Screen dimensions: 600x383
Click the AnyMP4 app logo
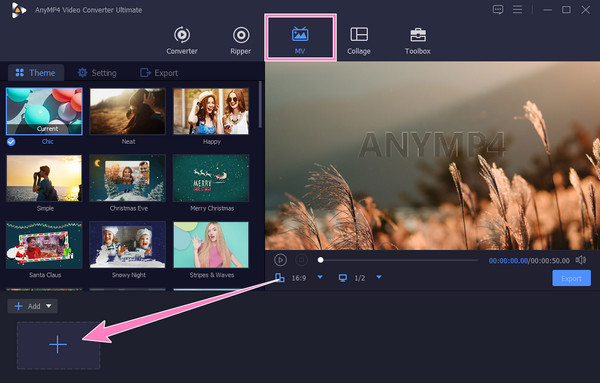click(18, 10)
